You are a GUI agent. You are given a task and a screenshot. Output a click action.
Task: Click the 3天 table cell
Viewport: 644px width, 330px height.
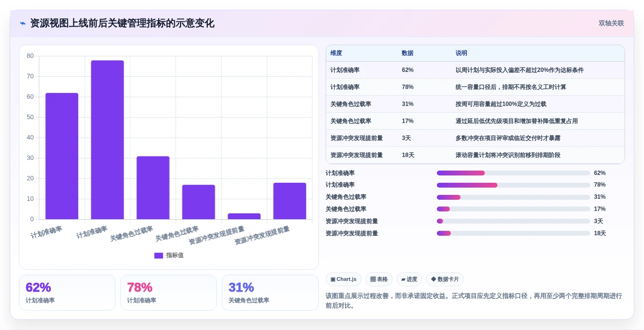tap(406, 138)
